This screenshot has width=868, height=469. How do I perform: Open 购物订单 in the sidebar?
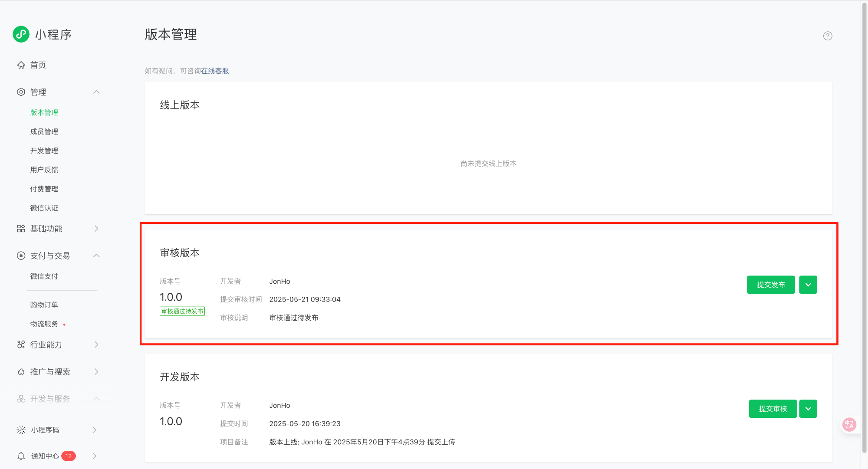44,305
